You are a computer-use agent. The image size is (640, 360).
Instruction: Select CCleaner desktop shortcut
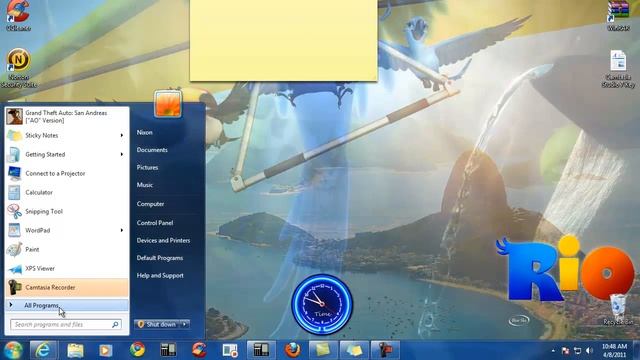coord(18,16)
